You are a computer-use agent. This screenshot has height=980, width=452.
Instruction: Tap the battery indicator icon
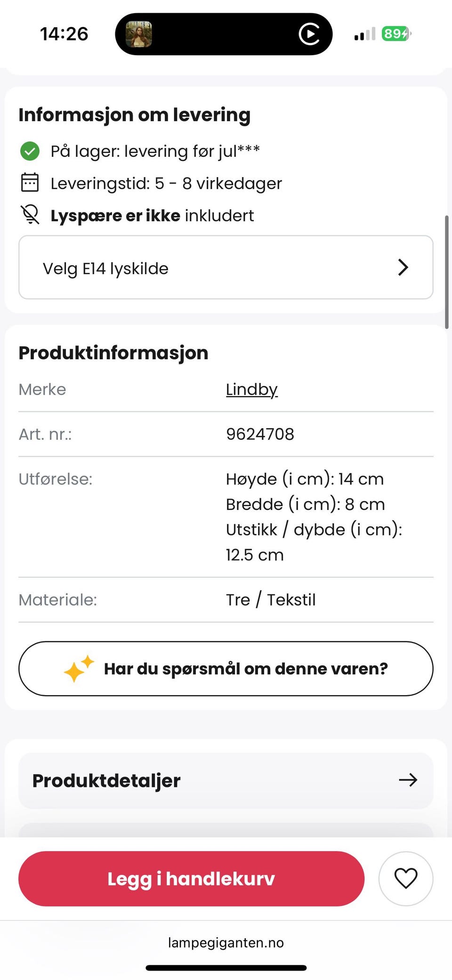pyautogui.click(x=396, y=34)
